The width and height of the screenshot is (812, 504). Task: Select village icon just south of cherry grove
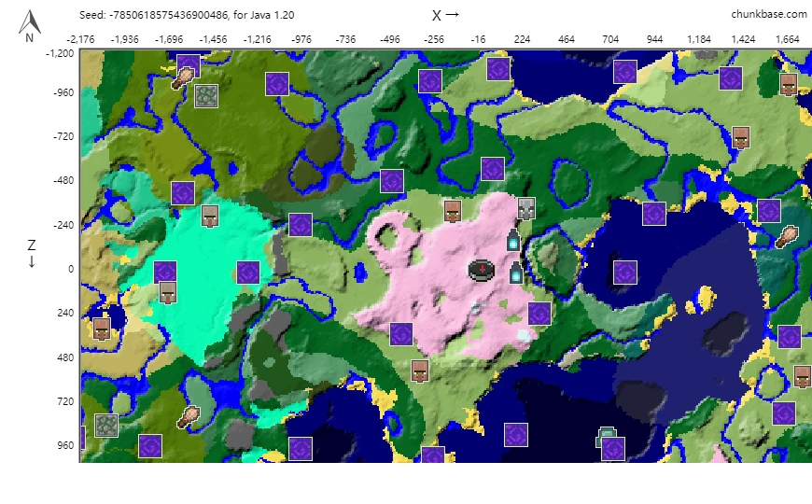[x=420, y=371]
